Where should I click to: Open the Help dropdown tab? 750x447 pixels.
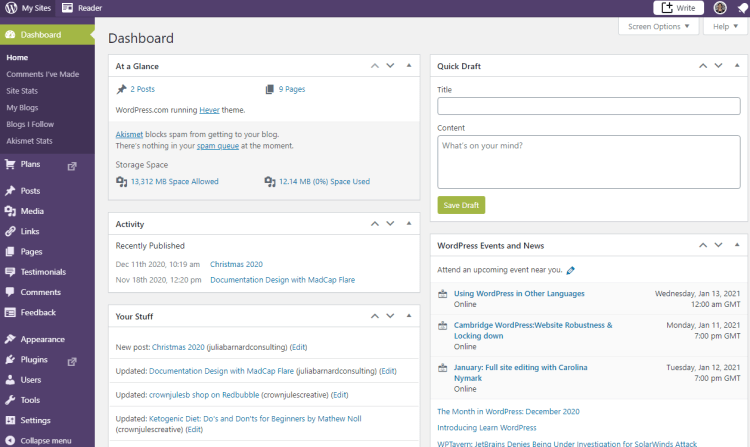(x=725, y=26)
